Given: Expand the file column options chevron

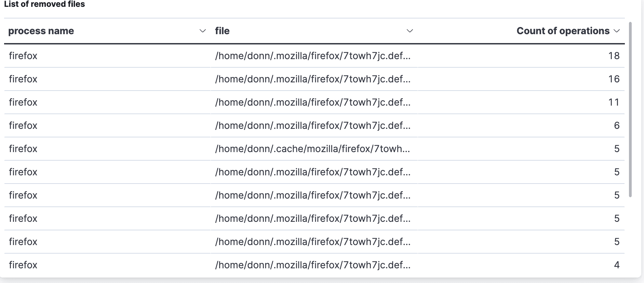Looking at the screenshot, I should click(410, 31).
